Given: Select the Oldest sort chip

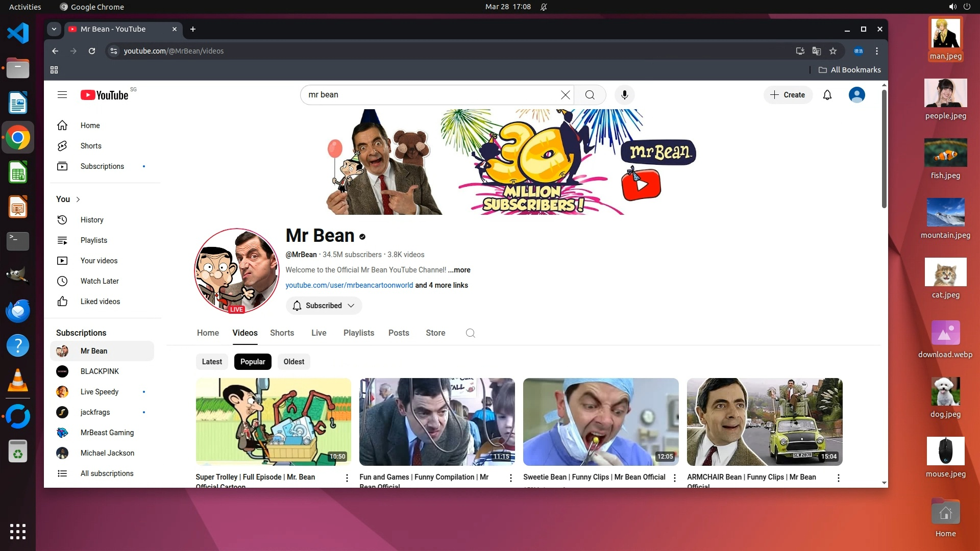Looking at the screenshot, I should [293, 362].
